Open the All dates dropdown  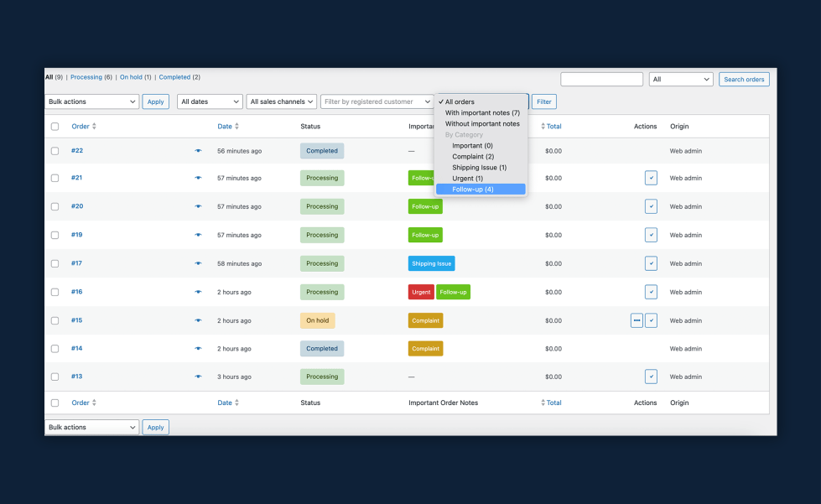[x=210, y=101]
